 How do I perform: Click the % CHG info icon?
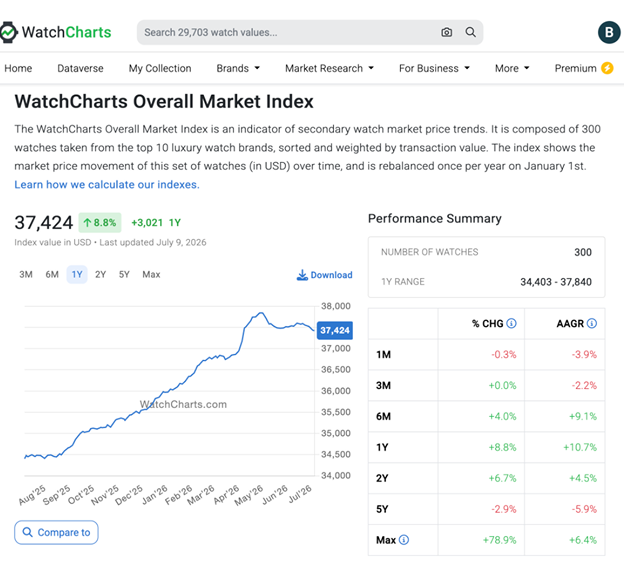pyautogui.click(x=511, y=323)
